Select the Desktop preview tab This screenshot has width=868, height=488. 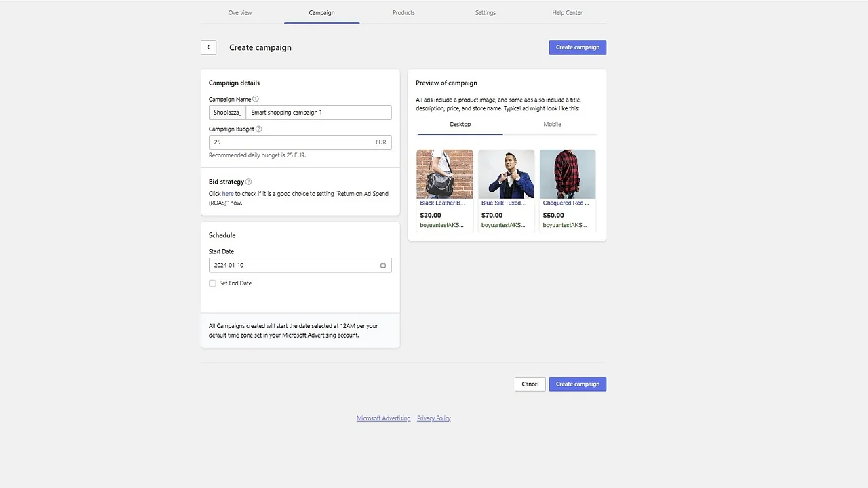[460, 124]
